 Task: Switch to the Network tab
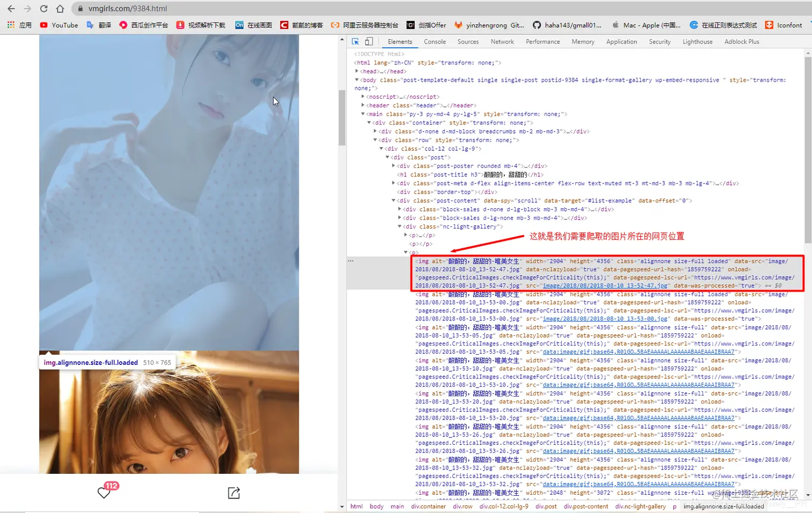502,41
